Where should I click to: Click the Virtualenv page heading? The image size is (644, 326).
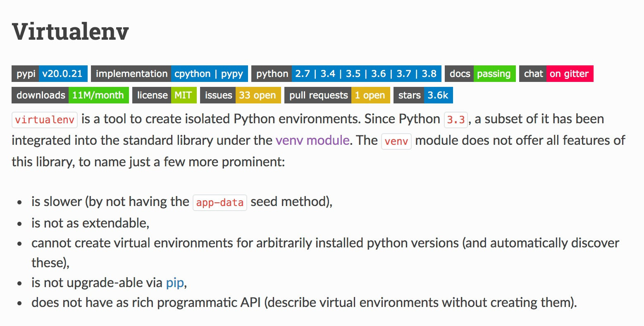[x=70, y=31]
